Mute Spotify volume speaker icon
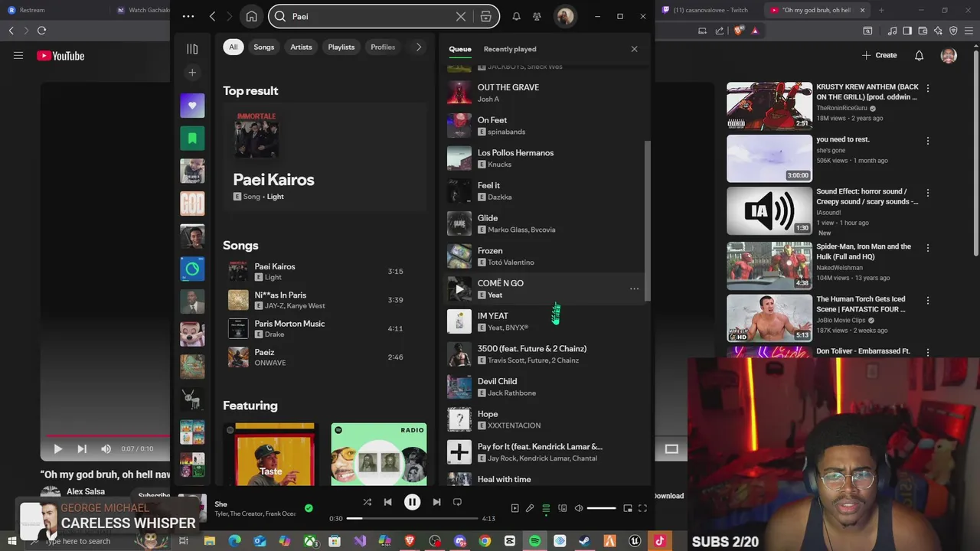Image resolution: width=980 pixels, height=551 pixels. tap(579, 508)
